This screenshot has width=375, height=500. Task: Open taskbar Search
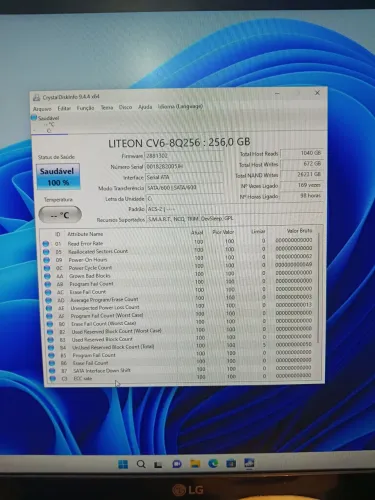coord(141,464)
